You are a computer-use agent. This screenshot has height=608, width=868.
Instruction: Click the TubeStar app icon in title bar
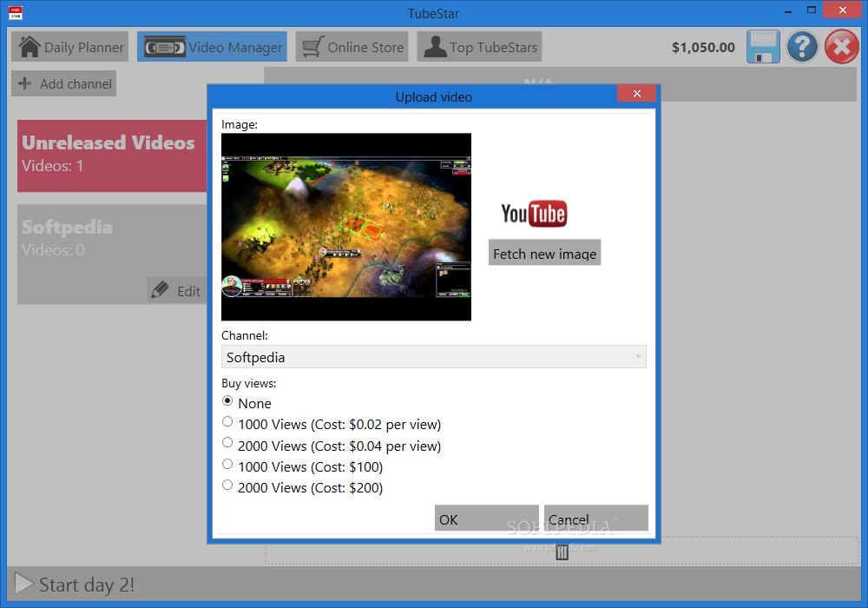coord(16,12)
